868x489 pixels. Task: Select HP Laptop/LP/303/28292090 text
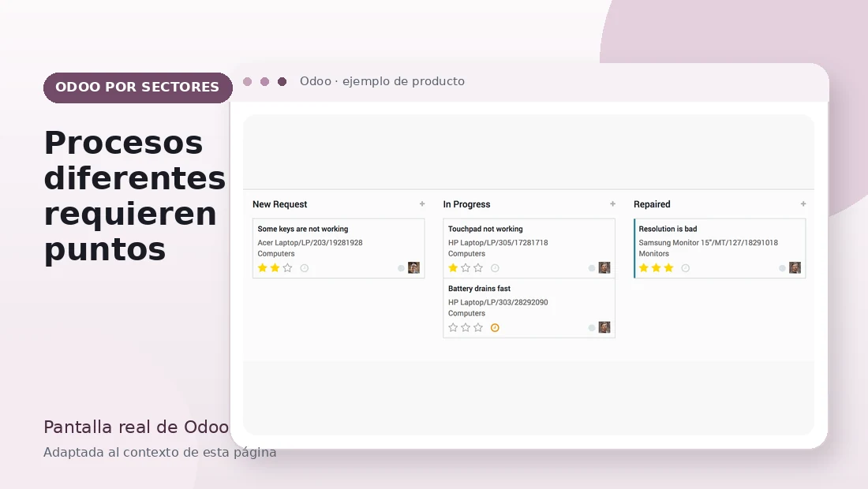[498, 302]
